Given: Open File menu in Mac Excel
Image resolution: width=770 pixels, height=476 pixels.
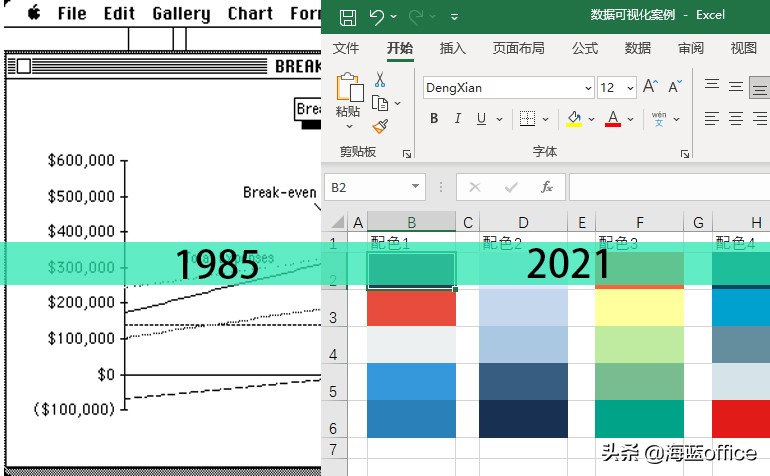Looking at the screenshot, I should click(x=72, y=13).
